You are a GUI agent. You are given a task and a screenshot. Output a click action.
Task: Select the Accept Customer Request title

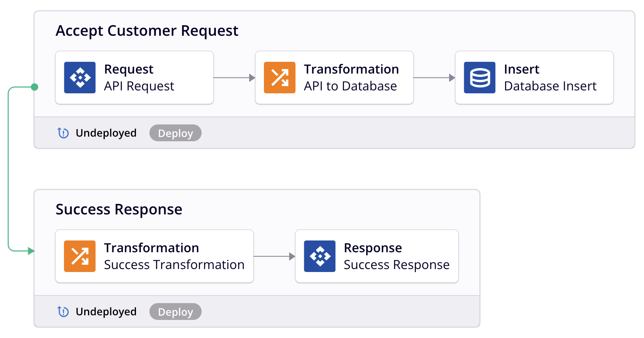click(x=147, y=31)
